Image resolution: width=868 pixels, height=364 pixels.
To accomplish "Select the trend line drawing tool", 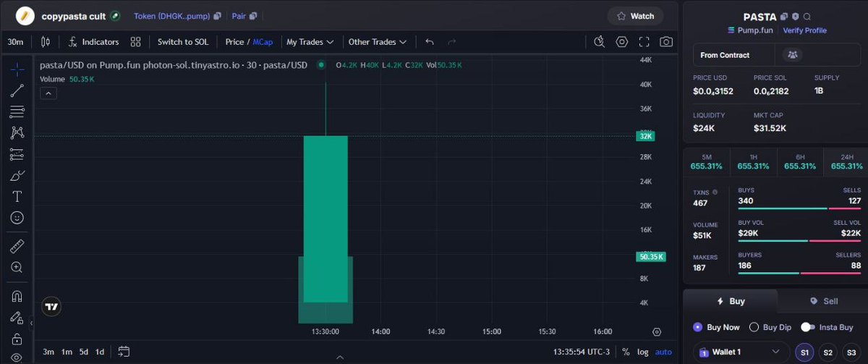I will pos(17,90).
